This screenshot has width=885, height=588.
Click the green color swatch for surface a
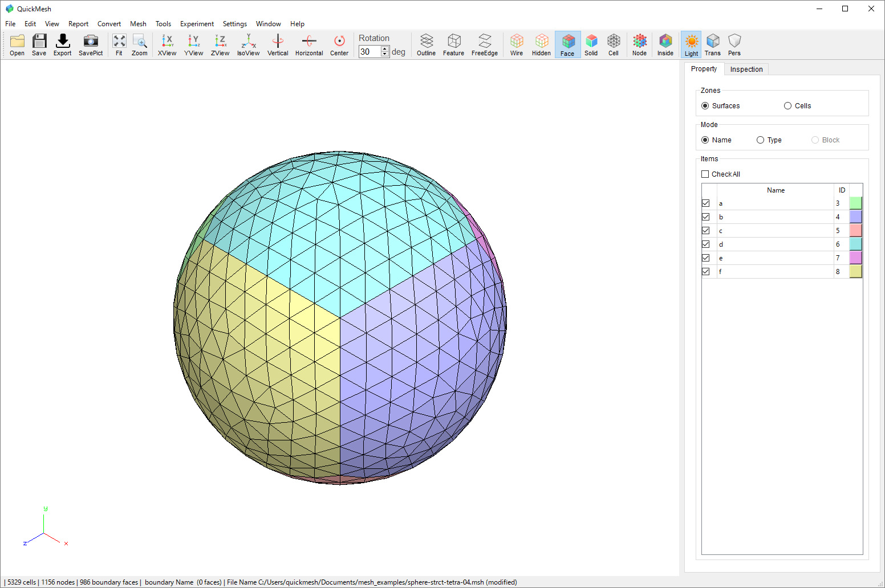point(855,203)
